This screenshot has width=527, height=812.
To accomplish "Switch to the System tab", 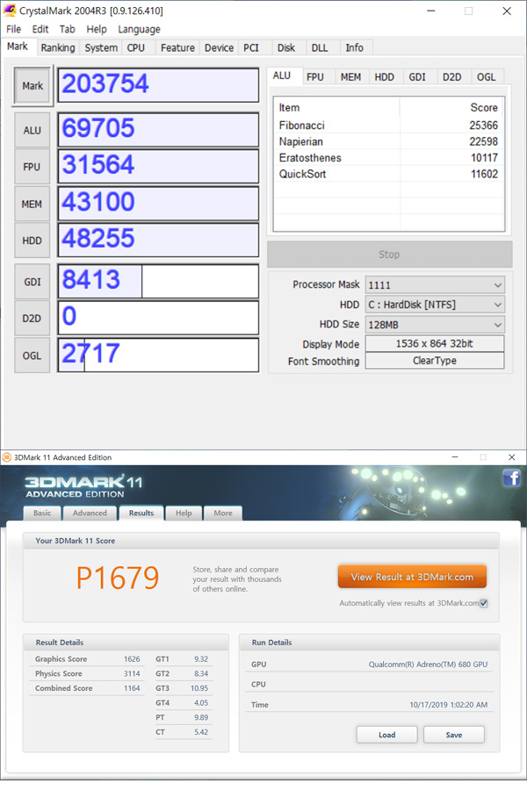I will pos(101,47).
